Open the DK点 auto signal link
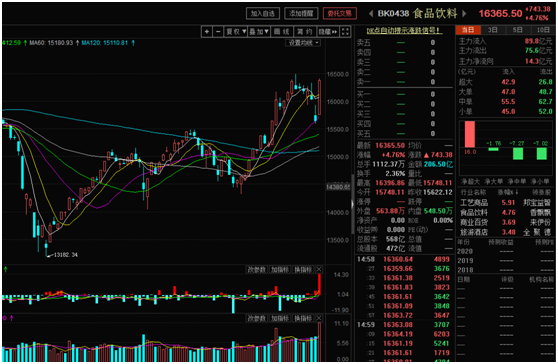Viewport: 558px width, 364px height. pos(404,31)
